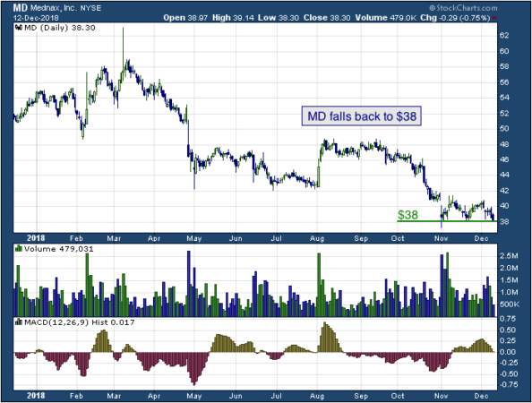Click the 'MD falls back to $38' annotation
This screenshot has height=403, width=532.
[x=362, y=116]
